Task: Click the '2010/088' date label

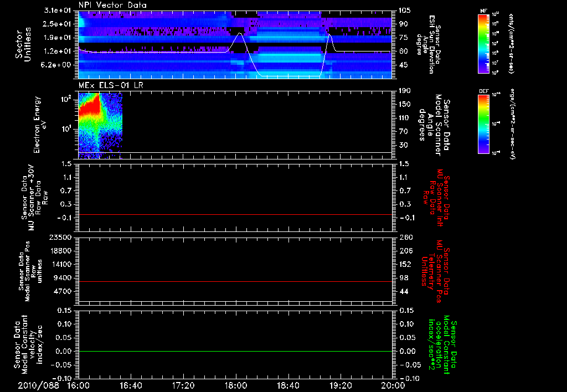Action: [38, 385]
